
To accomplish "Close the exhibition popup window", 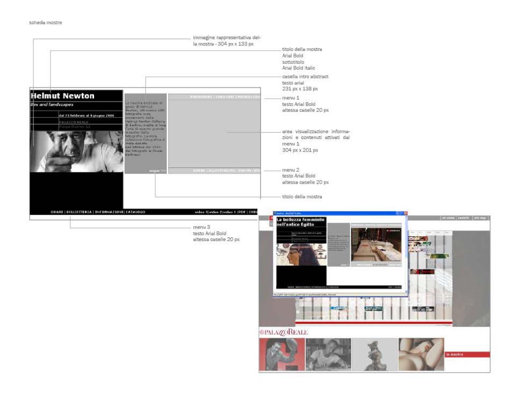I will pos(405,213).
